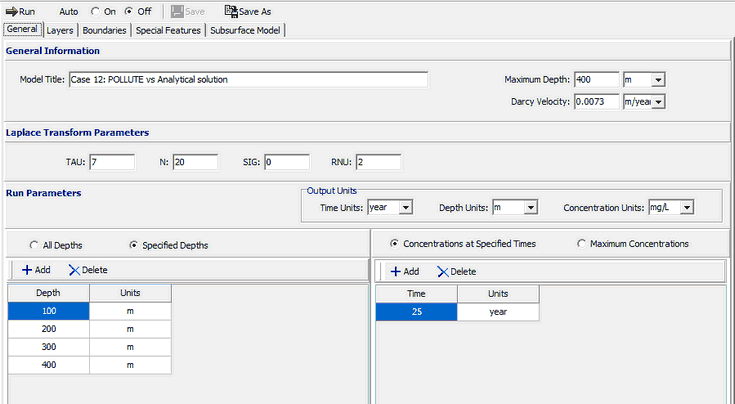Delete the selected depth row
This screenshot has height=404, width=735.
pyautogui.click(x=88, y=270)
